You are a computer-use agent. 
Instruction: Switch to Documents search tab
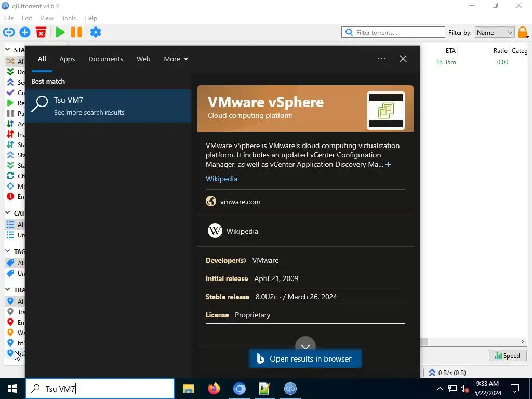pyautogui.click(x=105, y=59)
